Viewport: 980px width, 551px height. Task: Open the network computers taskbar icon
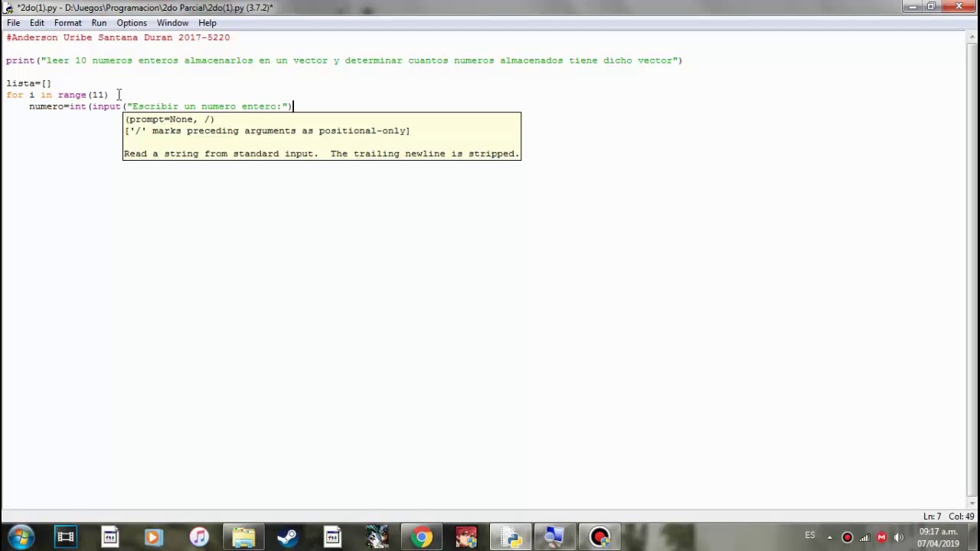(554, 537)
